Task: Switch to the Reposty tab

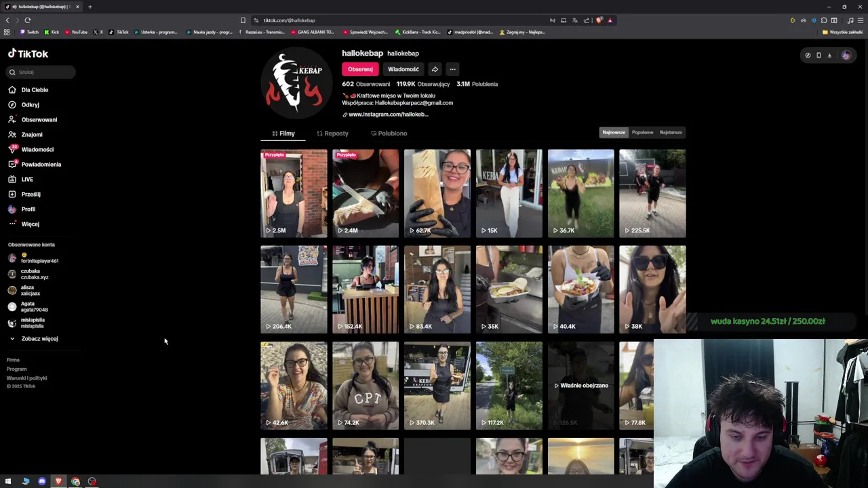Action: pyautogui.click(x=332, y=134)
